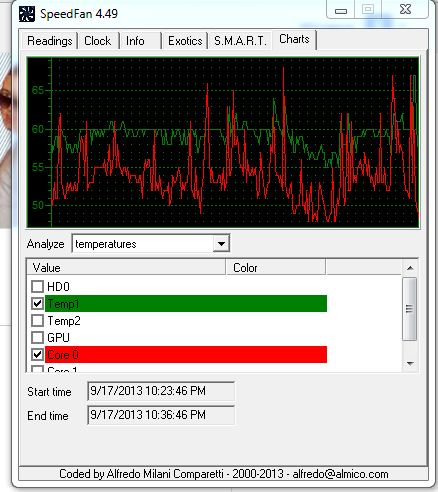The width and height of the screenshot is (438, 492).
Task: Close the SpeedFan window
Action: (405, 10)
